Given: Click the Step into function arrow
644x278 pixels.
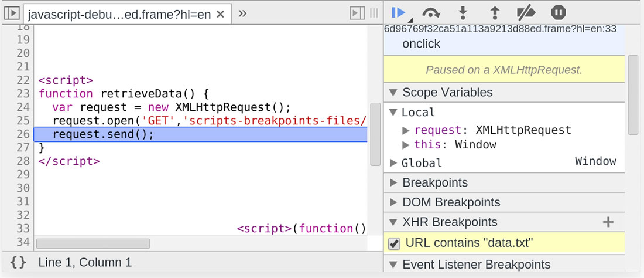Looking at the screenshot, I should click(x=463, y=12).
